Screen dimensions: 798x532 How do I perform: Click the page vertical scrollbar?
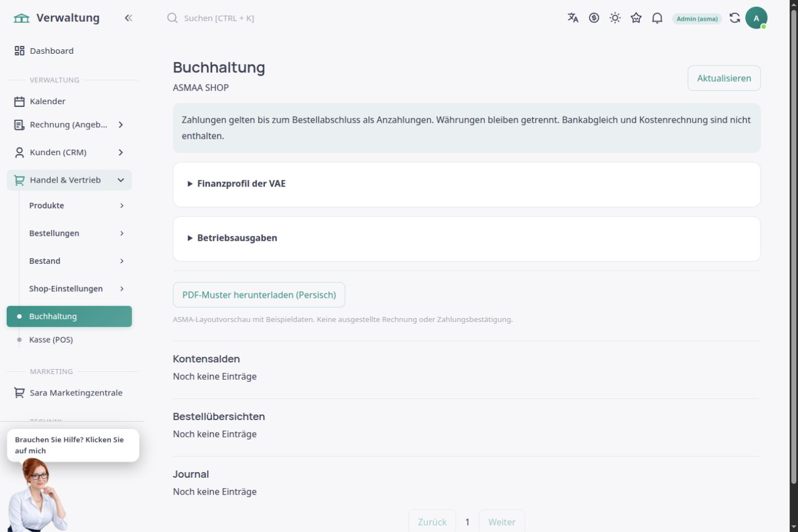pyautogui.click(x=792, y=246)
